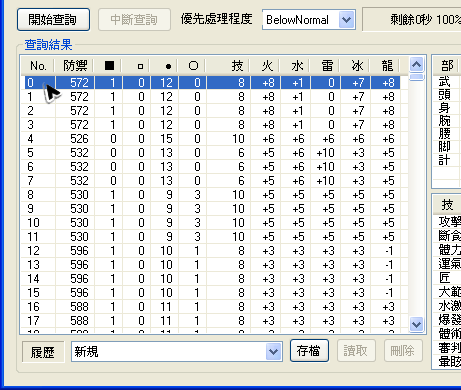Select the 腰 row in parts list
The height and width of the screenshot is (390, 461).
(447, 134)
